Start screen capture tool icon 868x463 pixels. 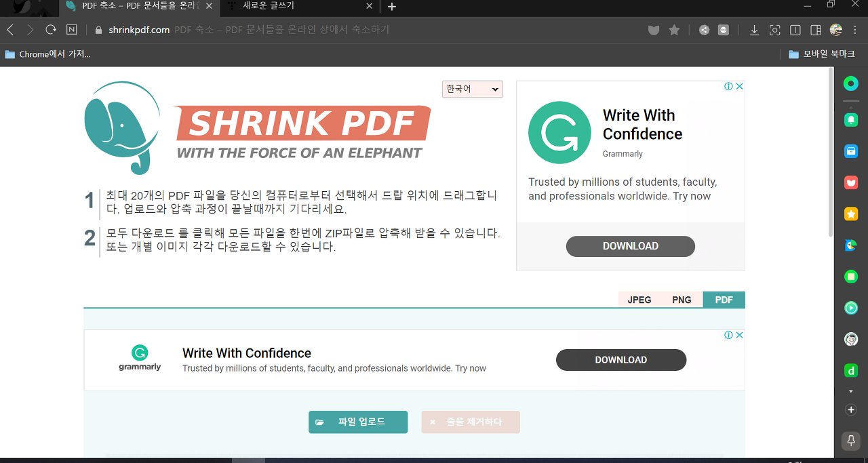click(775, 30)
